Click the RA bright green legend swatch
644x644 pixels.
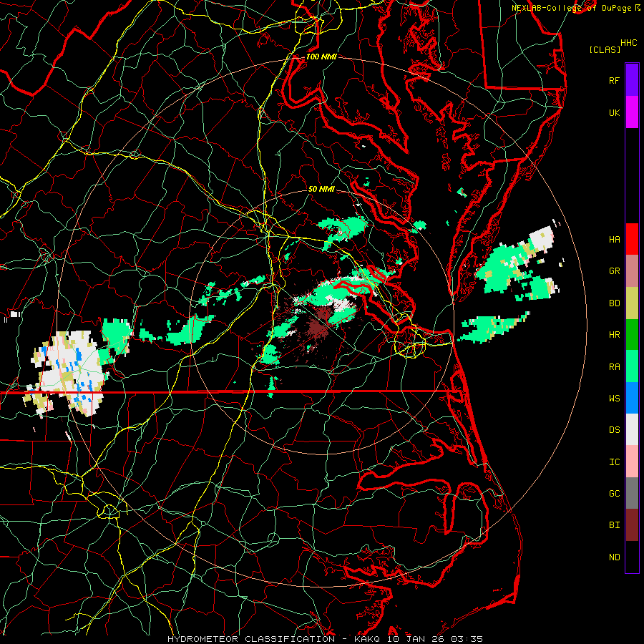632,366
